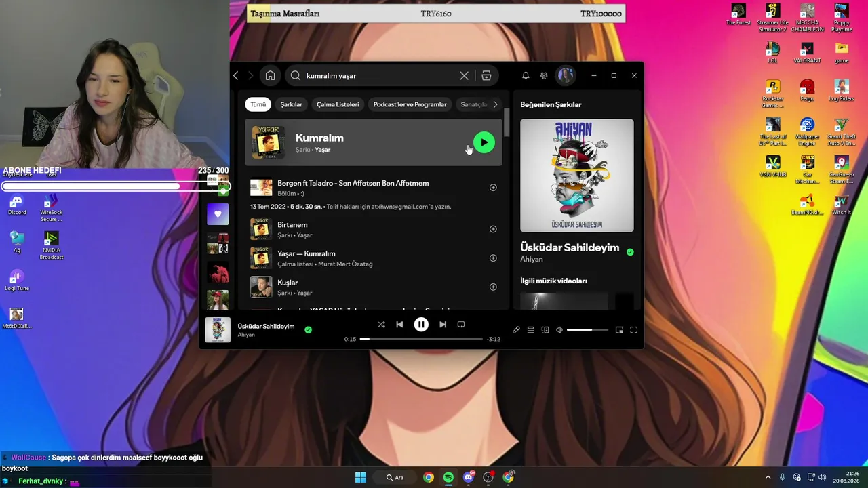Seek in the song progress bar
Viewport: 868px width, 488px height.
(421, 339)
